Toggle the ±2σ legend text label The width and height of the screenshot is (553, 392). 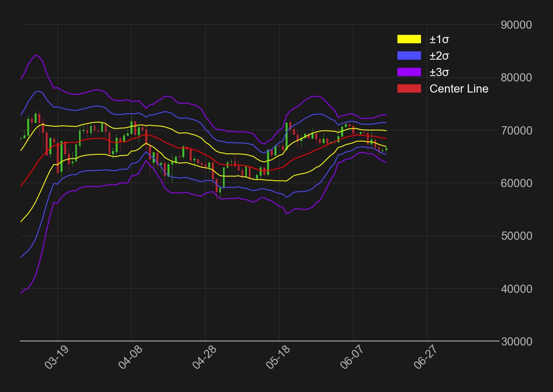[x=439, y=56]
